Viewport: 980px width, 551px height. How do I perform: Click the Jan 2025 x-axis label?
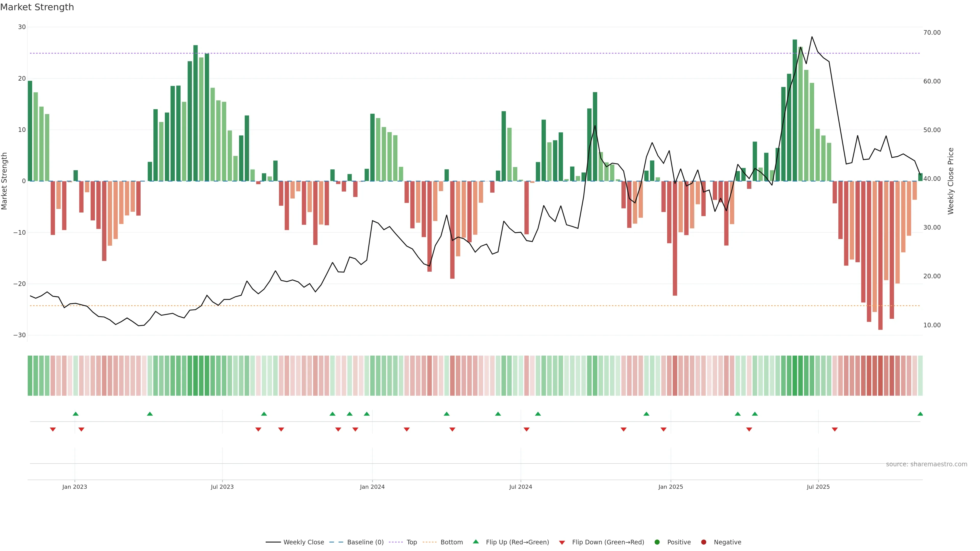pos(671,487)
